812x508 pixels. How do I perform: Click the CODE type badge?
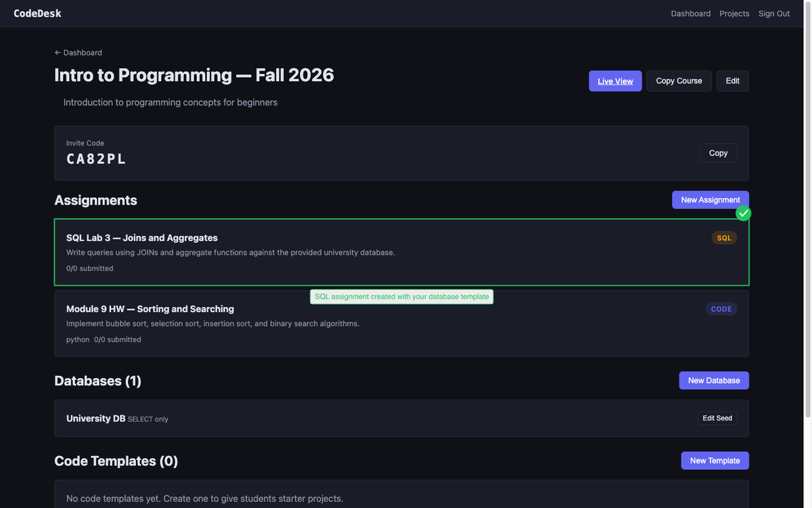click(x=721, y=309)
